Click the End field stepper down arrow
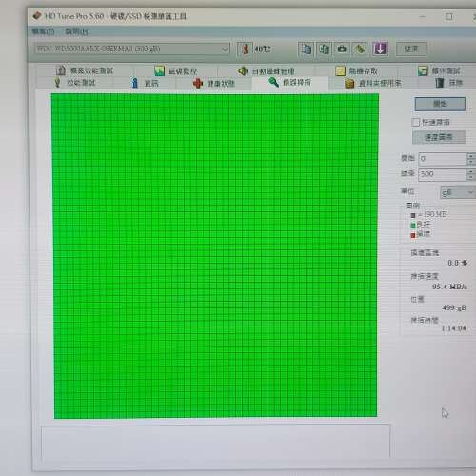 (470, 177)
